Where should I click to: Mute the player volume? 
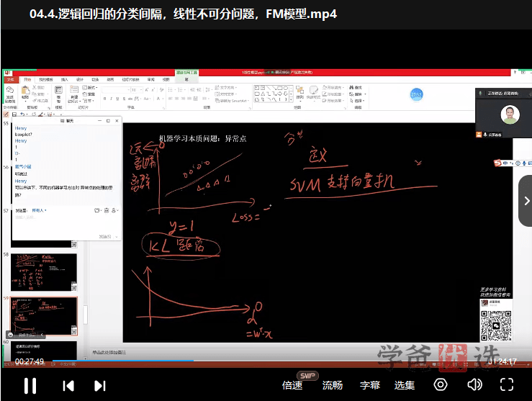point(474,384)
